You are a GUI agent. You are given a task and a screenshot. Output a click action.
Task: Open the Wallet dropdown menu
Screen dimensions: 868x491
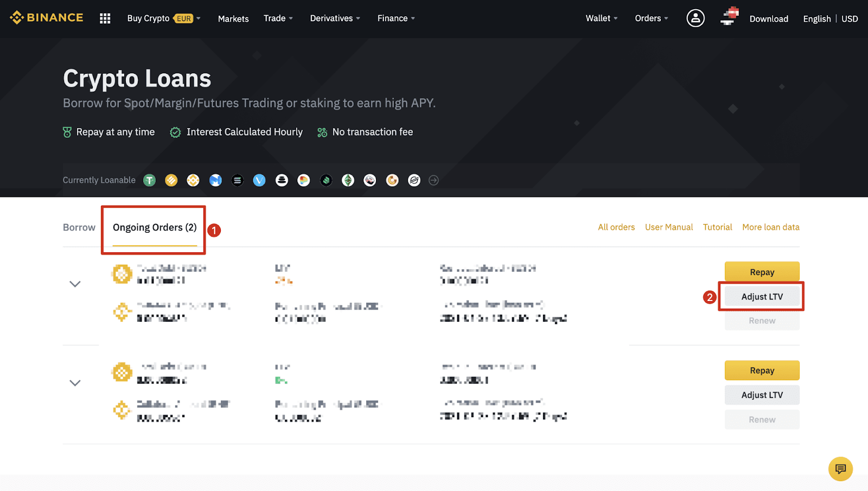pyautogui.click(x=602, y=18)
